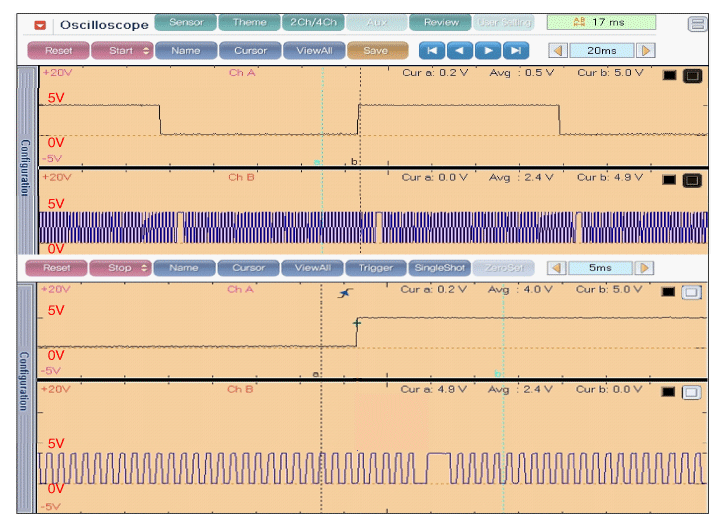
Task: Toggle the upper Ch B outlined display box
Action: pyautogui.click(x=691, y=179)
